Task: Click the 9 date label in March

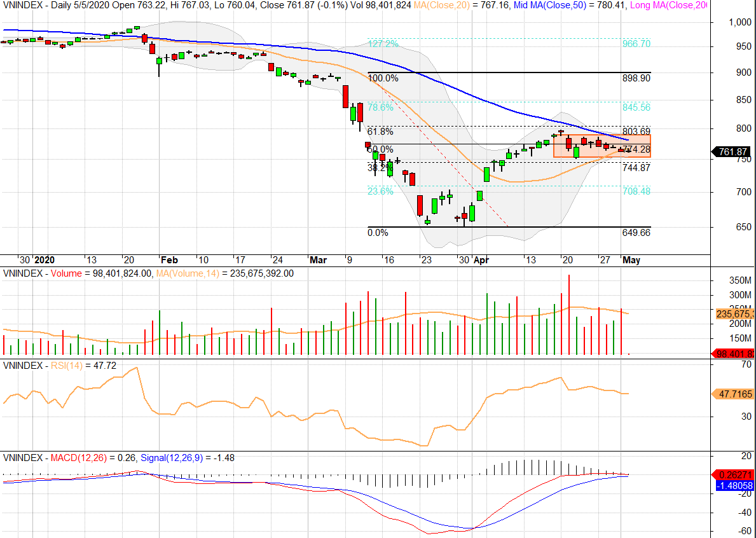Action: (x=350, y=260)
